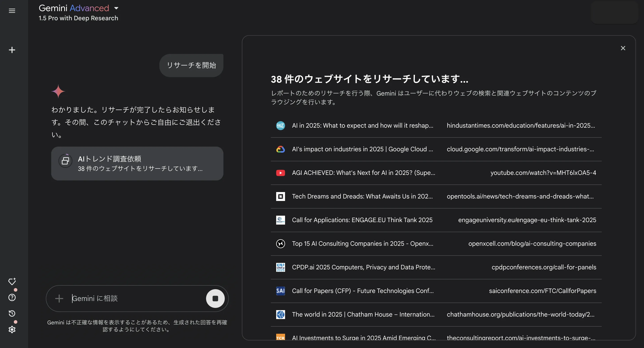Viewport: 644px width, 348px height.
Task: Click openxcell.com/blog URL text
Action: 532,244
